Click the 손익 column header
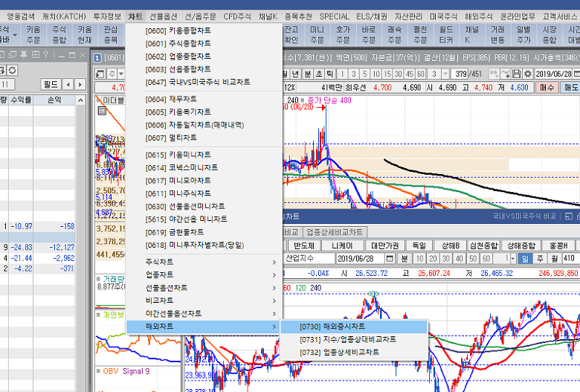The image size is (580, 392). point(54,100)
